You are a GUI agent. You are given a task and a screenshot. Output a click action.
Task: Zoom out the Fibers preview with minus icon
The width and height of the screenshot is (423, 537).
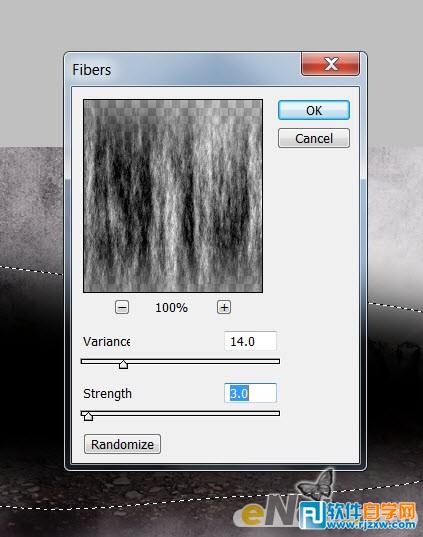click(x=122, y=307)
